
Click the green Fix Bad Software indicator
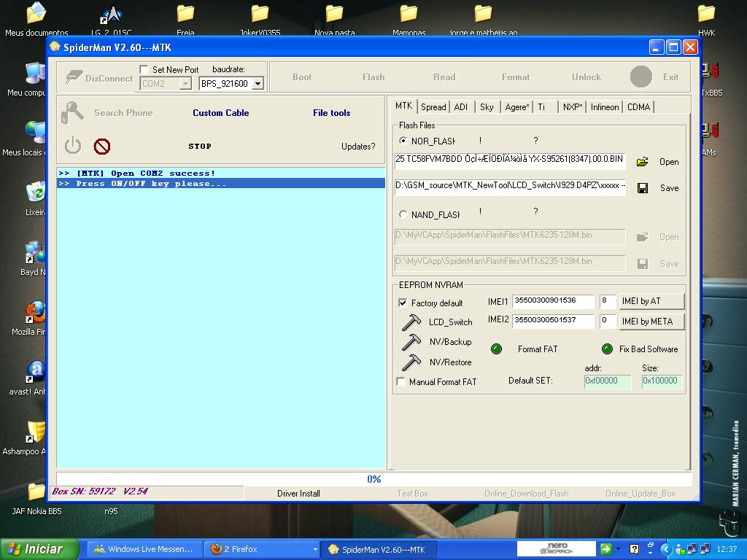click(607, 349)
